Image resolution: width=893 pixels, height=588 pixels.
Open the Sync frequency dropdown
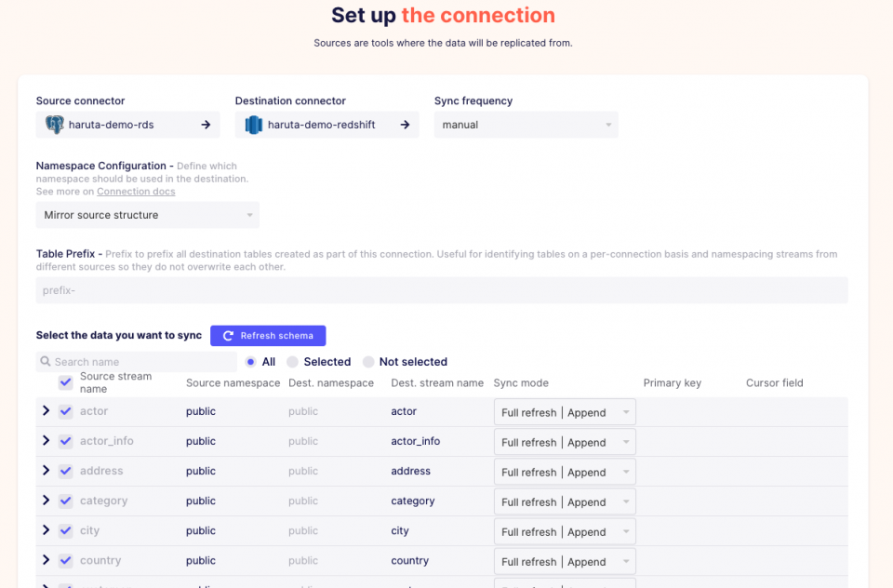tap(526, 125)
